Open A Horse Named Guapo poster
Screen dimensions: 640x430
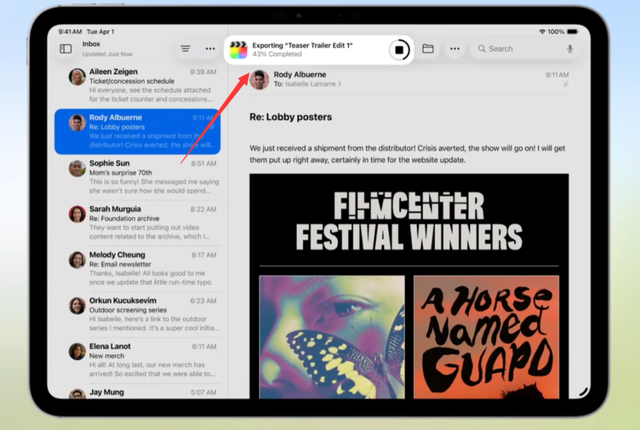coord(486,337)
